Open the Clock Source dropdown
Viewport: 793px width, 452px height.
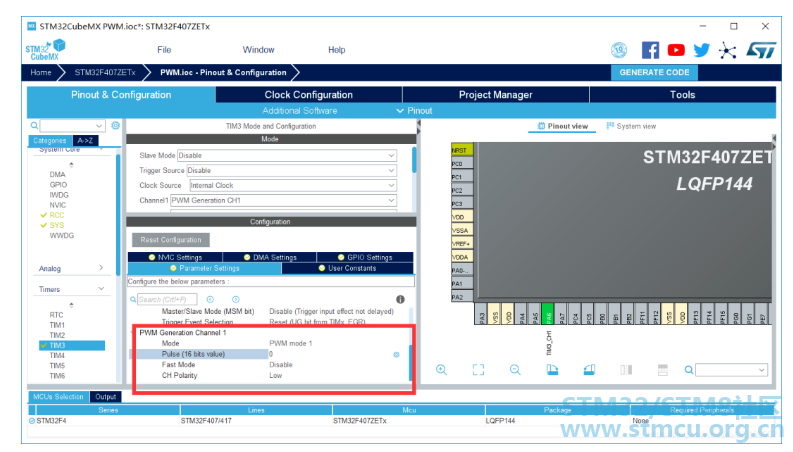[293, 186]
